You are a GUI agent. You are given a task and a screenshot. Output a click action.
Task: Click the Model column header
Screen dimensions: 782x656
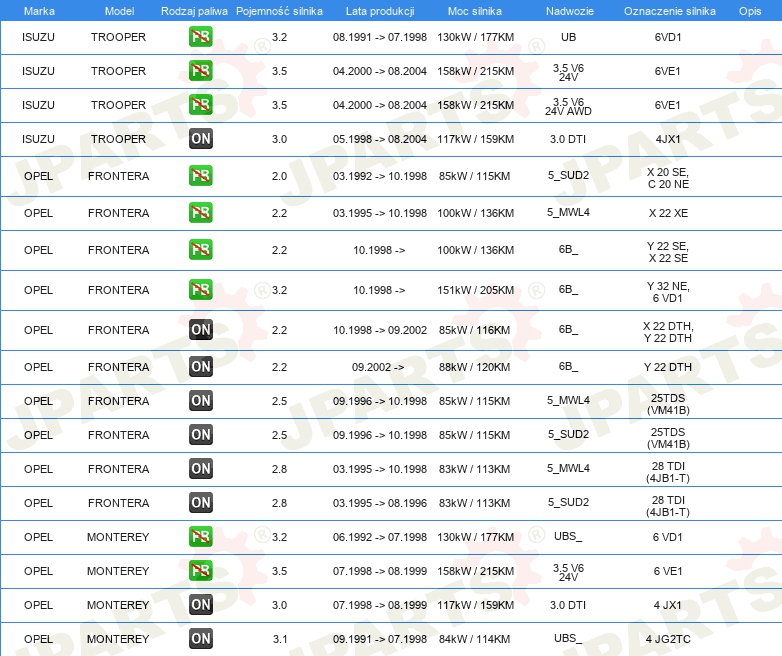click(x=119, y=11)
